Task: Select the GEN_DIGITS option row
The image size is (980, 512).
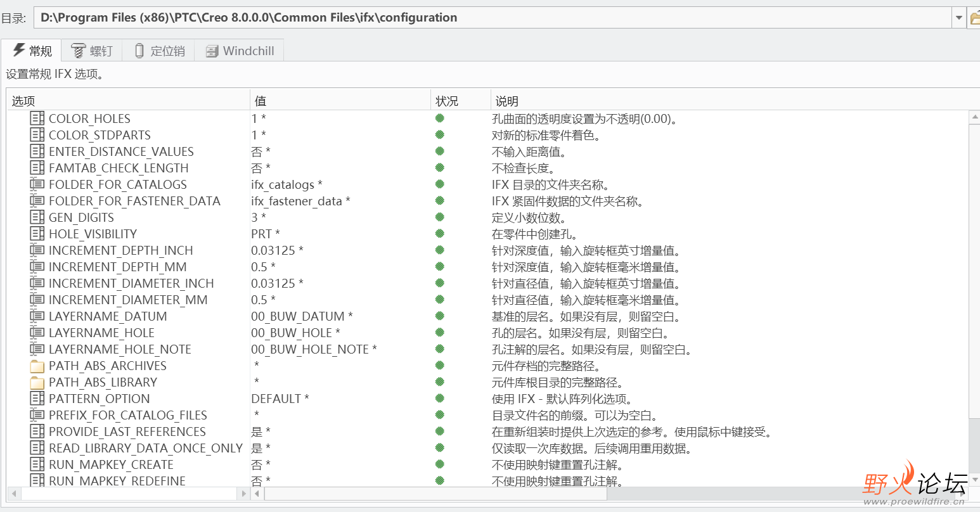Action: coord(488,217)
